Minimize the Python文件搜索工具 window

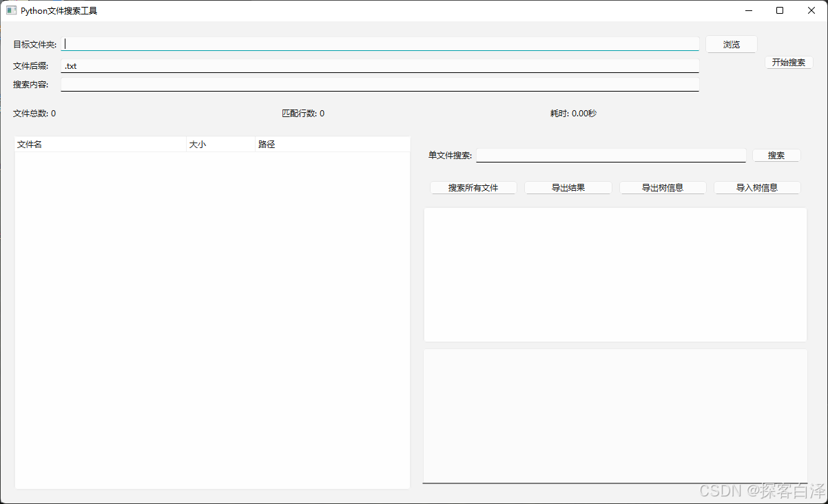[748, 10]
